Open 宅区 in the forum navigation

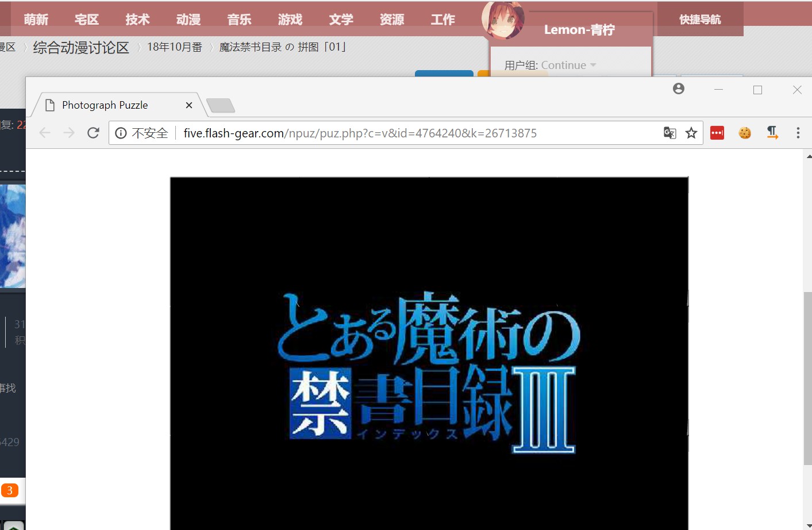[87, 20]
